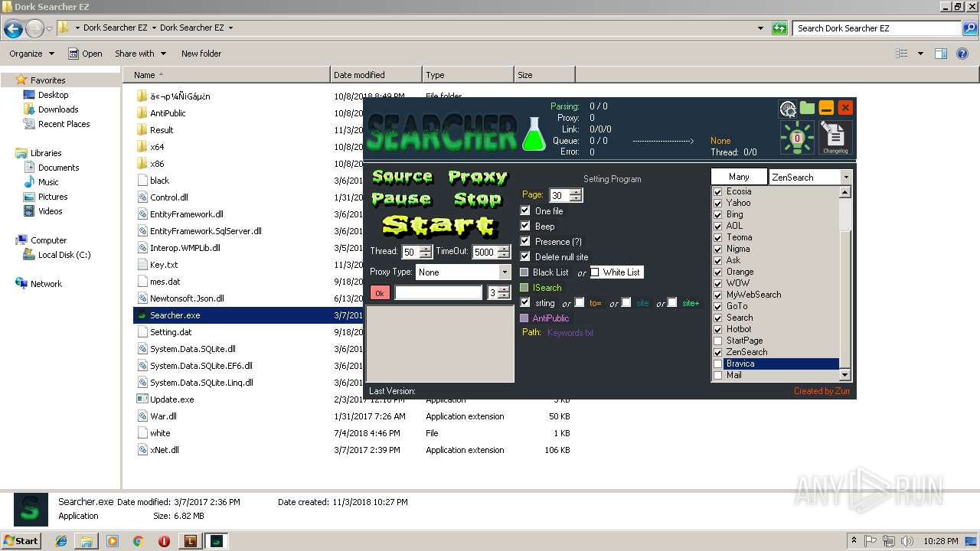Viewport: 980px width, 551px height.
Task: Increase the Page stepper value
Action: 576,192
